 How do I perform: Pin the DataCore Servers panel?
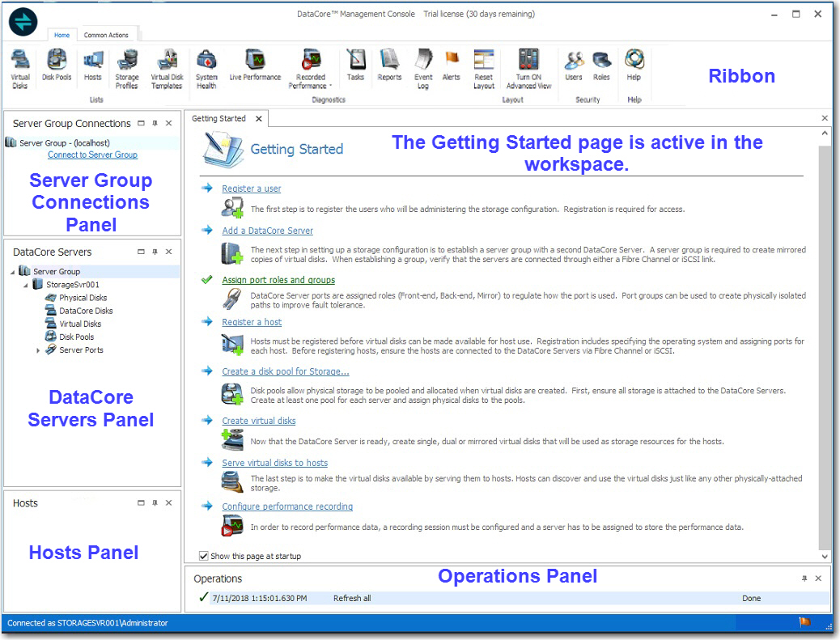155,252
